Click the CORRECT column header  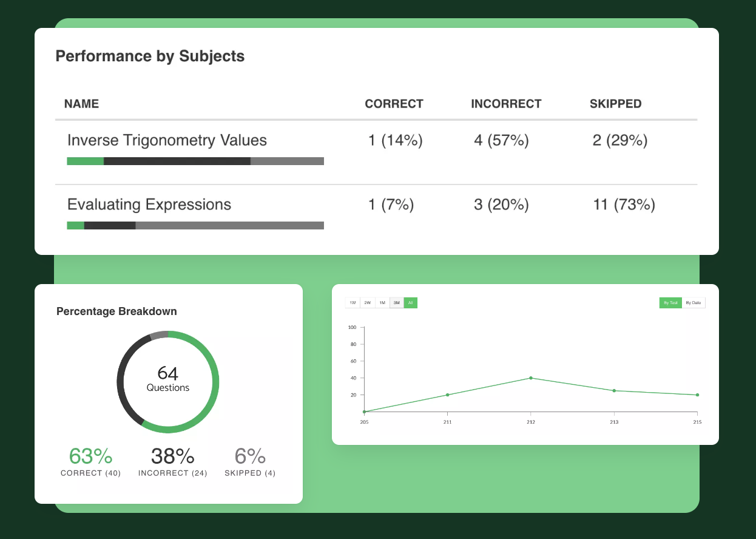pyautogui.click(x=394, y=104)
